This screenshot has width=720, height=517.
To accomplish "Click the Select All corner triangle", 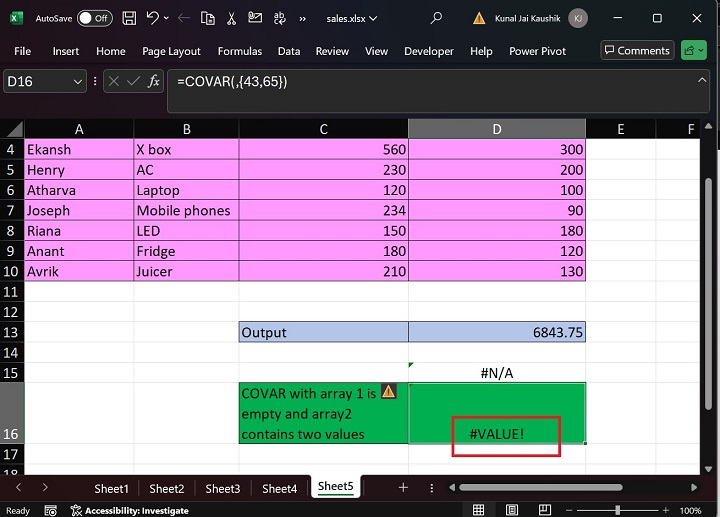I will tap(14, 129).
